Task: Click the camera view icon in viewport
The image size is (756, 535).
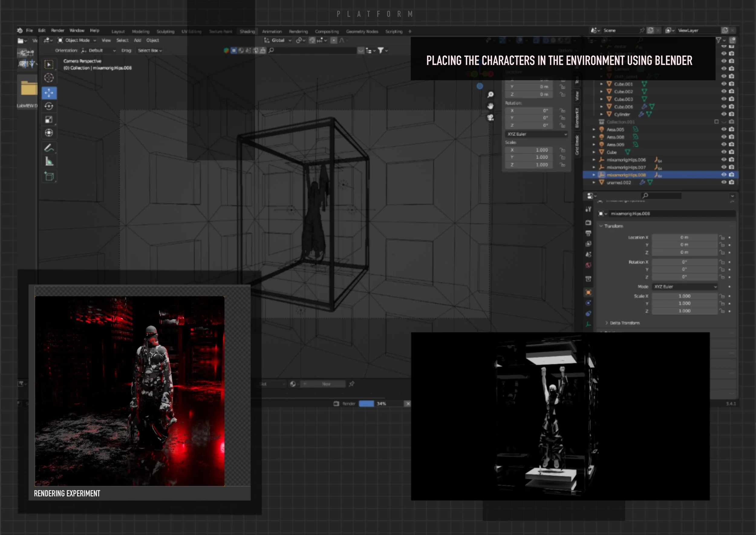Action: point(490,118)
